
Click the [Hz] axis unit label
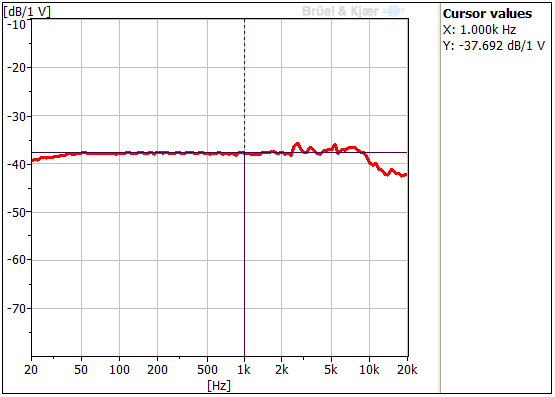pyautogui.click(x=219, y=385)
